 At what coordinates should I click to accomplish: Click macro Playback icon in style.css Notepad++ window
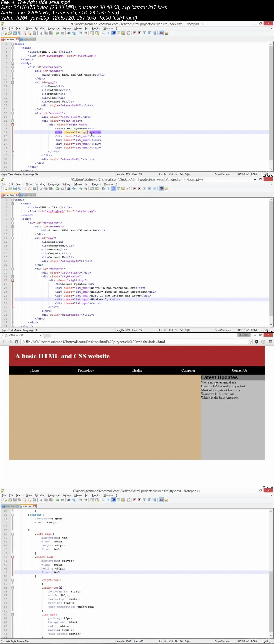[x=144, y=500]
